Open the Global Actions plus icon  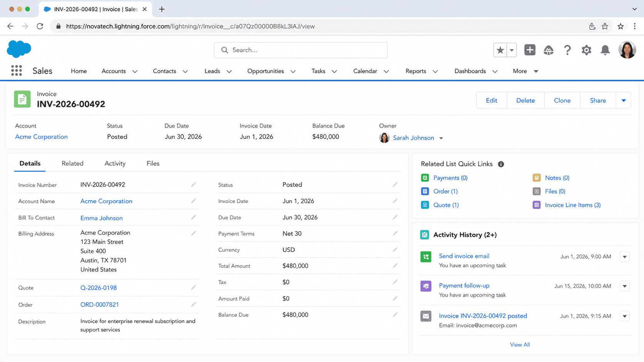point(530,50)
